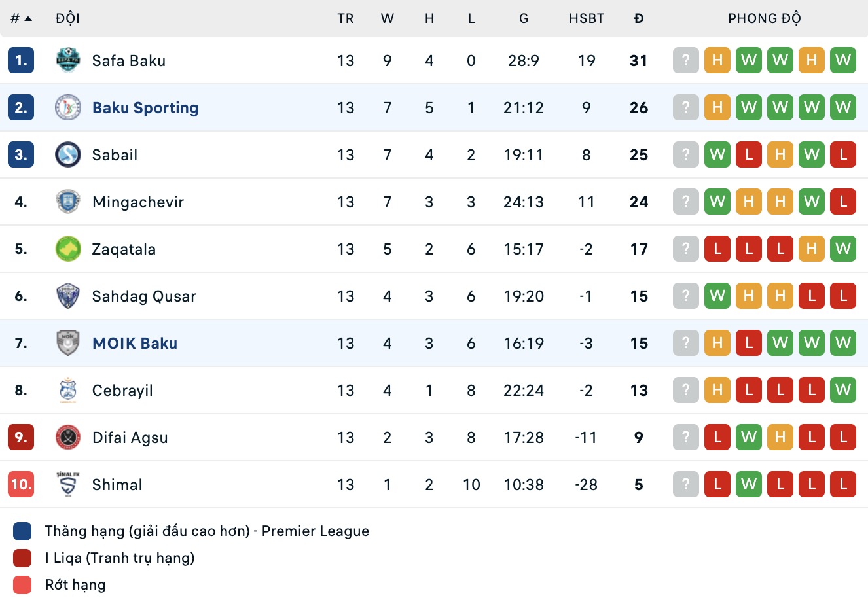
Task: Click the dark red I Liqa playoff swatch
Action: pos(22,558)
